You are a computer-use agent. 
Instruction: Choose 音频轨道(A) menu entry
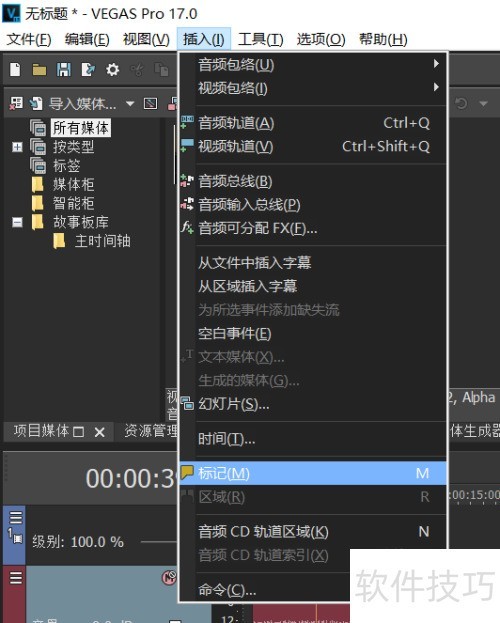tap(313, 123)
